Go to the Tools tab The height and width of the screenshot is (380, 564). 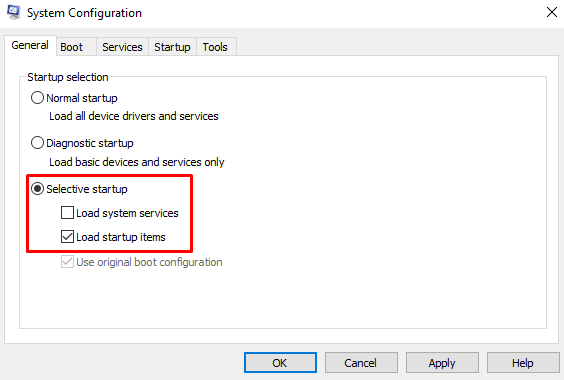point(215,47)
